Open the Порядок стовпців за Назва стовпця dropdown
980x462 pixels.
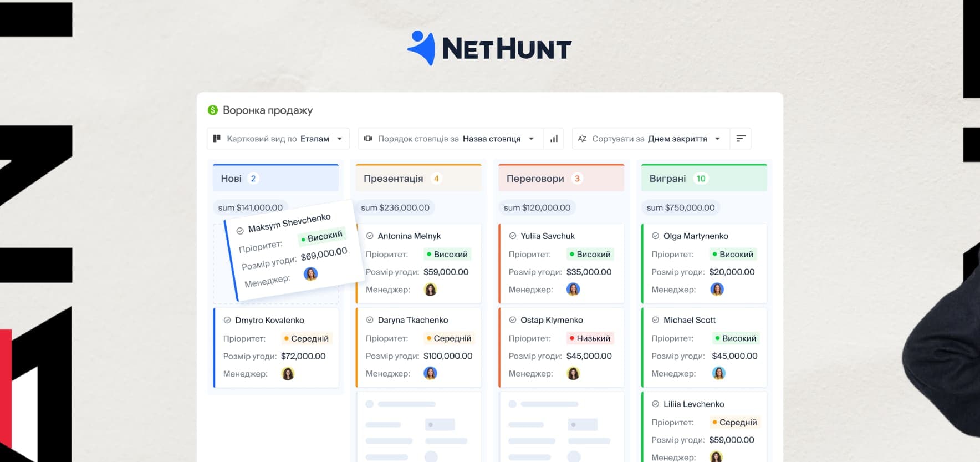coord(450,139)
